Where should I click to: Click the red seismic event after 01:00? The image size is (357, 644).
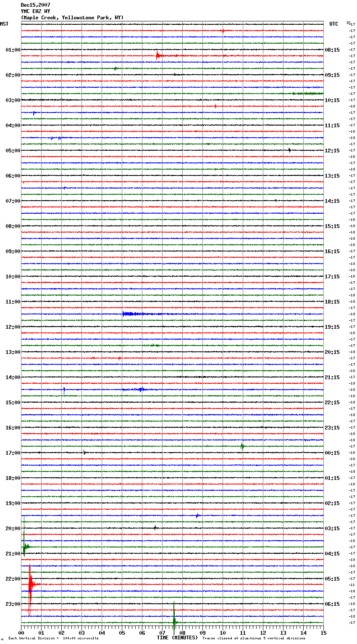pos(159,55)
